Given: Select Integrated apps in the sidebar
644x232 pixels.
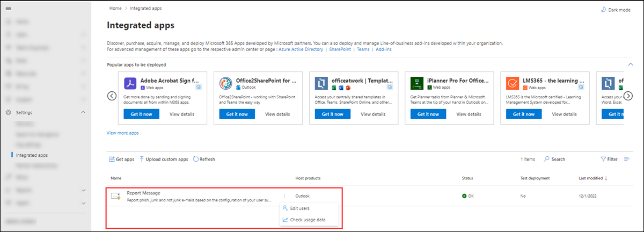Looking at the screenshot, I should pos(32,155).
